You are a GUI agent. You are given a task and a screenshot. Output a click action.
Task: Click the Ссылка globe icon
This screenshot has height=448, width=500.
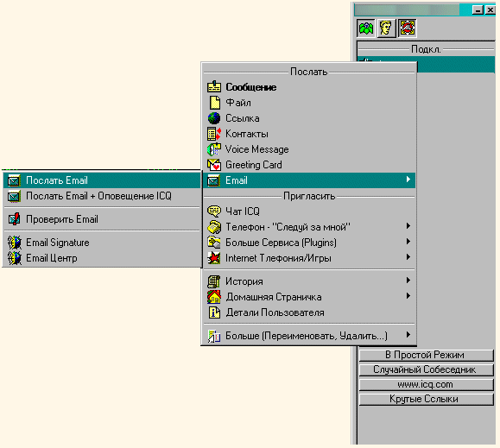click(214, 118)
